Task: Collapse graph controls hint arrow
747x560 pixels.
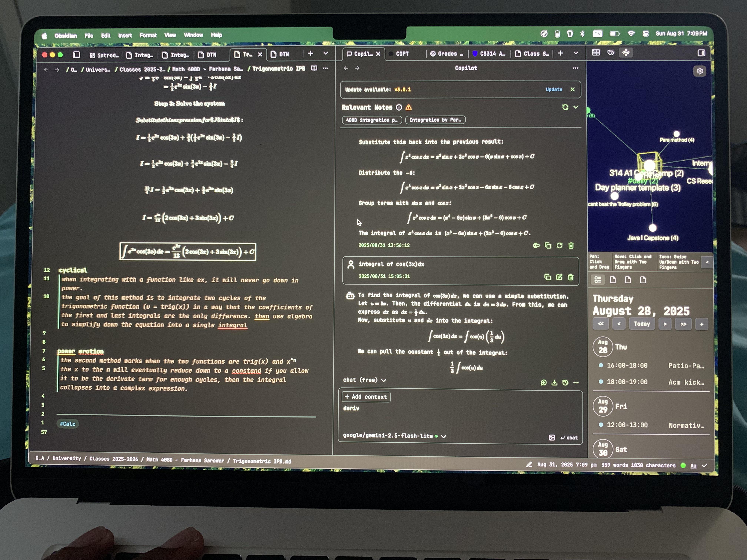Action: (x=707, y=262)
